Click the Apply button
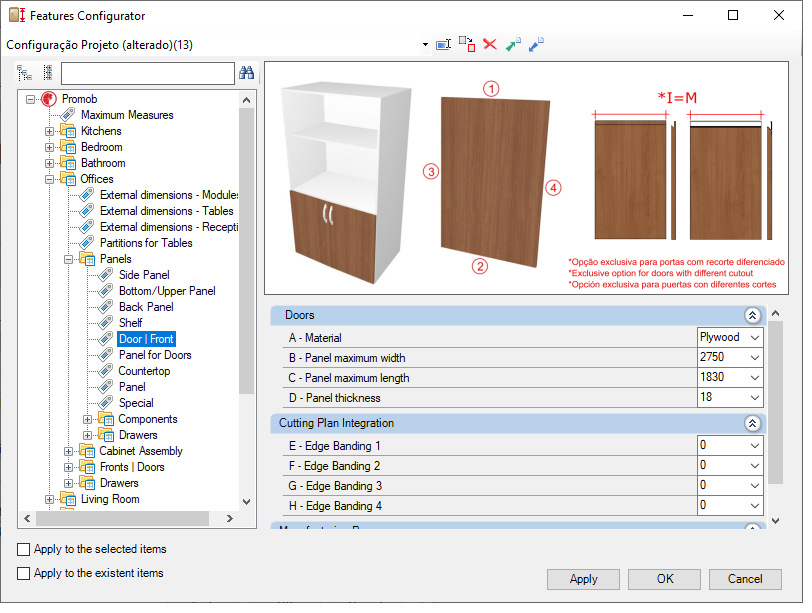 click(x=583, y=579)
